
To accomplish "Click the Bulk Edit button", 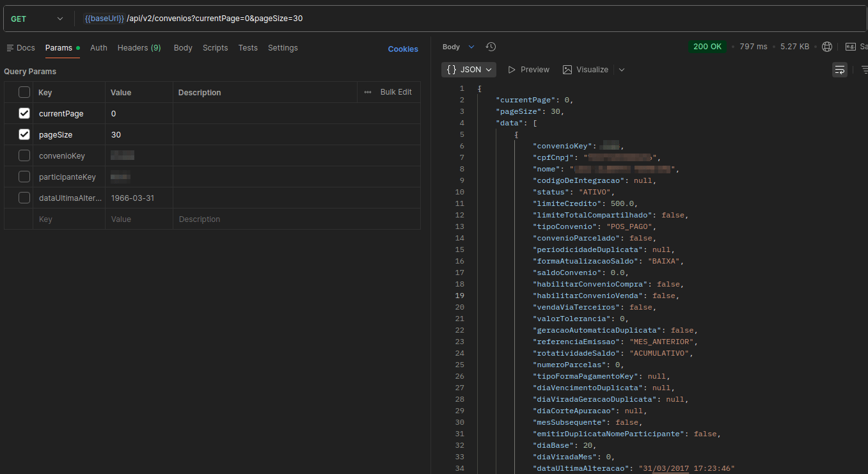I will 396,92.
